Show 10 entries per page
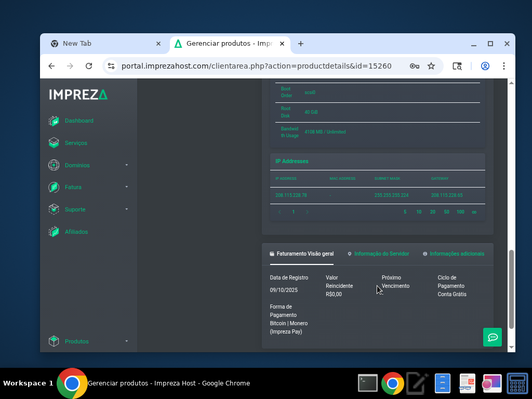Screen dimensions: 532x399 pyautogui.click(x=419, y=212)
